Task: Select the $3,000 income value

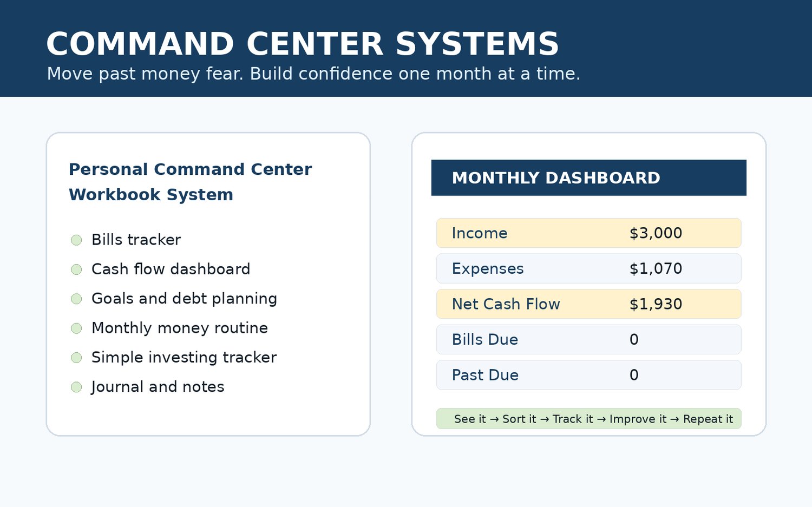Action: (656, 233)
